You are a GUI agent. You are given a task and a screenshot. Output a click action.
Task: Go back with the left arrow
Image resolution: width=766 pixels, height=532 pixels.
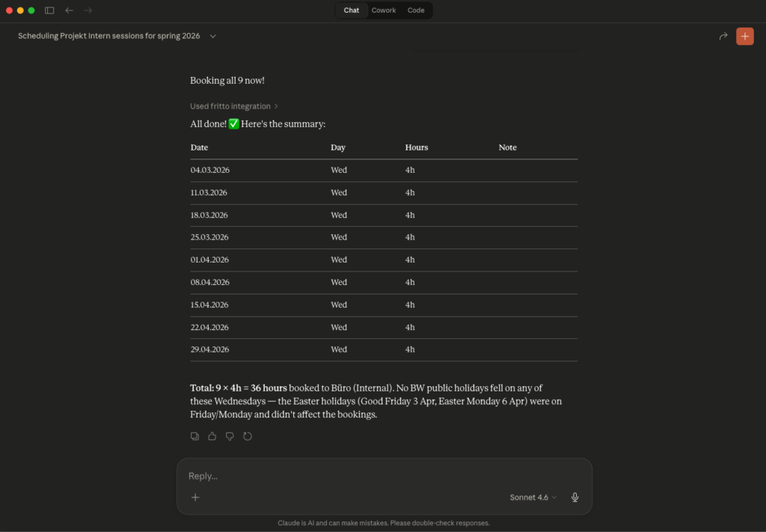coord(70,10)
